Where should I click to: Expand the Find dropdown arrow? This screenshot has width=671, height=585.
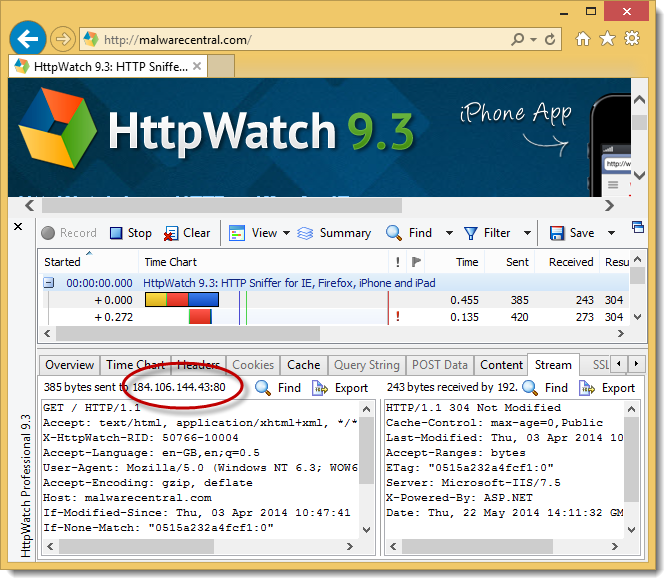[x=449, y=233]
